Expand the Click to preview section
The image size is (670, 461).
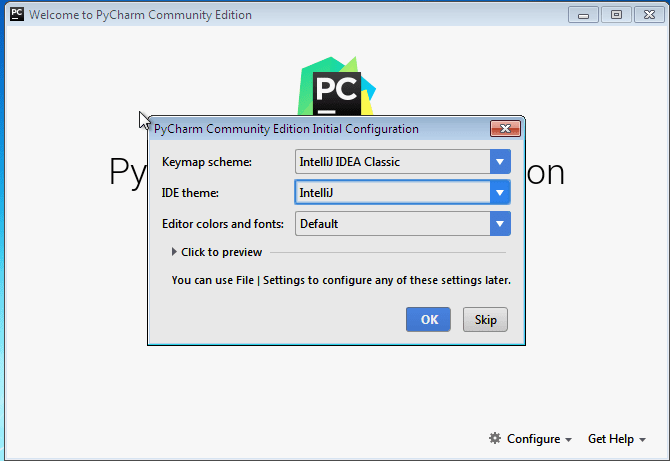(216, 252)
